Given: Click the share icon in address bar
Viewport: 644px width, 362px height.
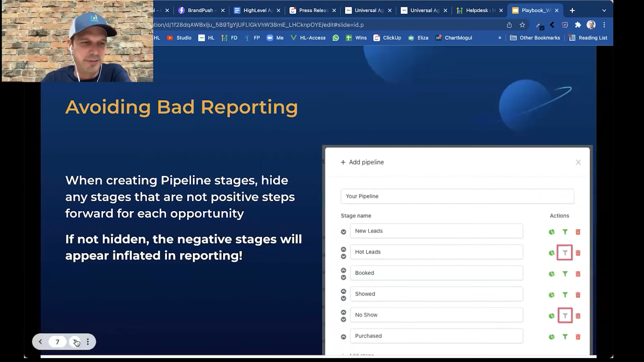Looking at the screenshot, I should tap(509, 25).
